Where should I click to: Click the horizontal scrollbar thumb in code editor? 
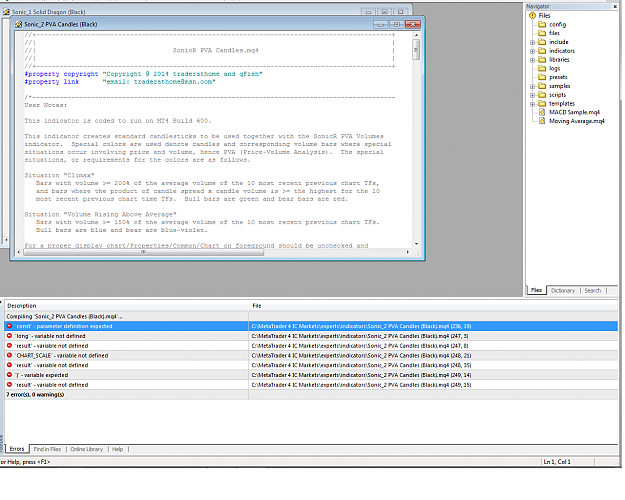pos(143,252)
